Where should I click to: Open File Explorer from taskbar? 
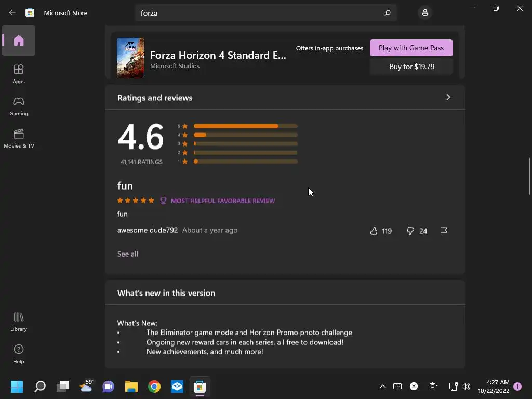coord(131,387)
